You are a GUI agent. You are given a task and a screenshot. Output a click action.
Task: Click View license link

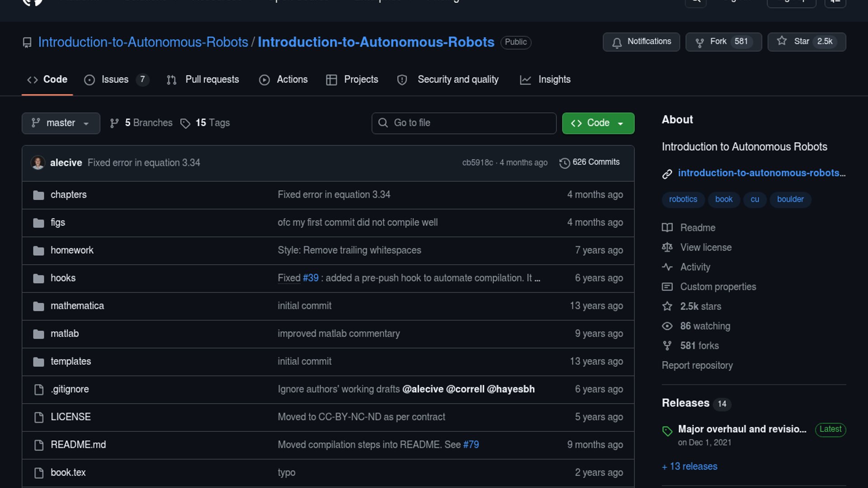pos(706,248)
